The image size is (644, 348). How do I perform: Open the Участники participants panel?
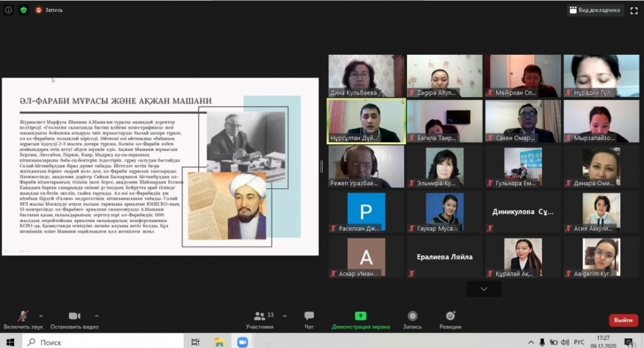[259, 319]
